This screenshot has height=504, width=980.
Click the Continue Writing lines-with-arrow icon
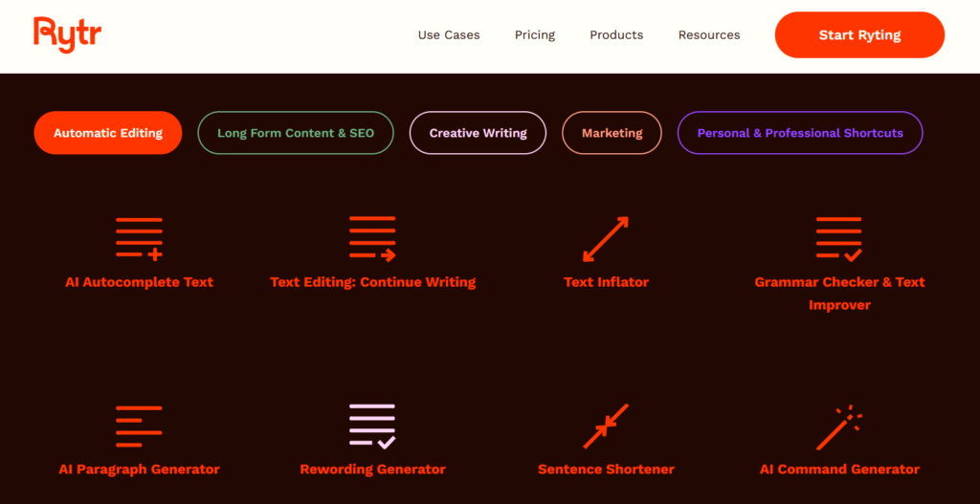tap(372, 238)
